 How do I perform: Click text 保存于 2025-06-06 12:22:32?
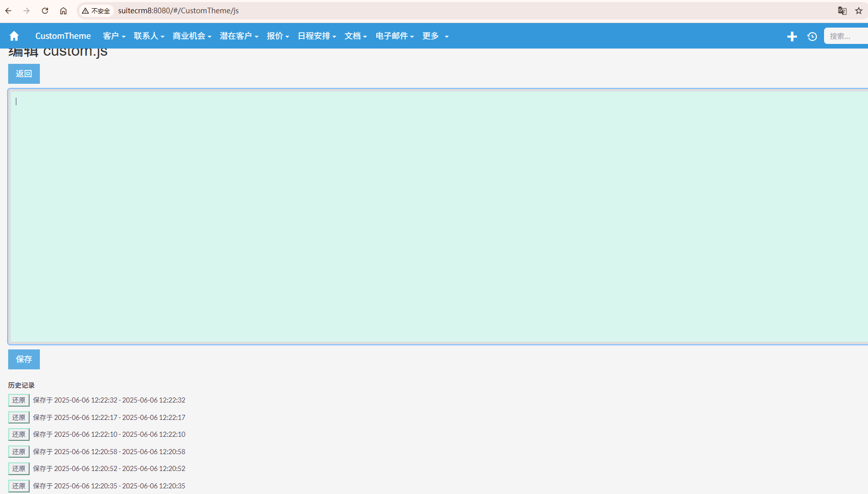pyautogui.click(x=75, y=400)
